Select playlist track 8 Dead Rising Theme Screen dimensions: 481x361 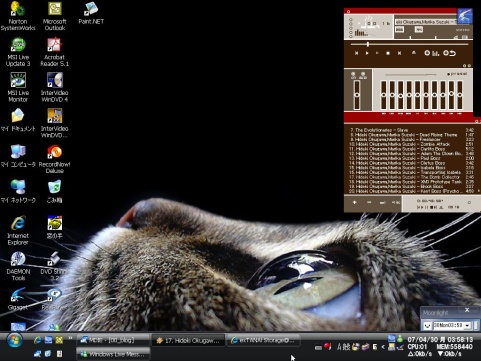411,135
